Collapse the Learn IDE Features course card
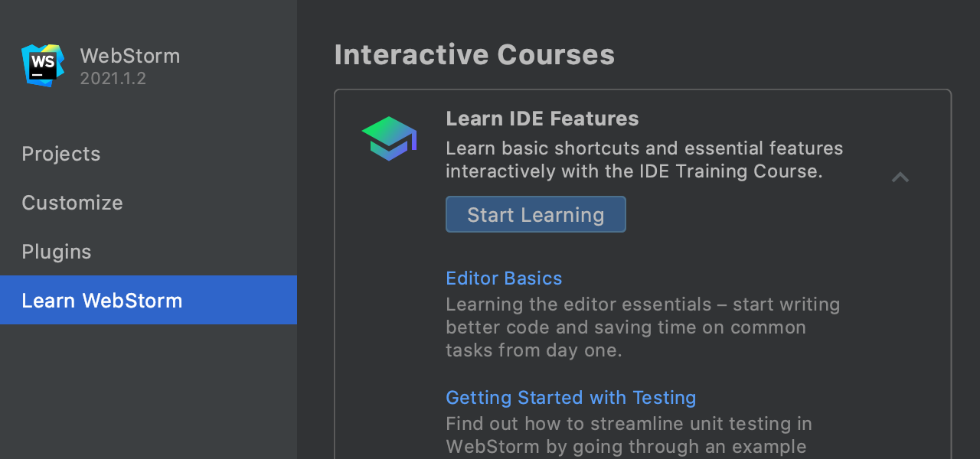 [x=900, y=177]
